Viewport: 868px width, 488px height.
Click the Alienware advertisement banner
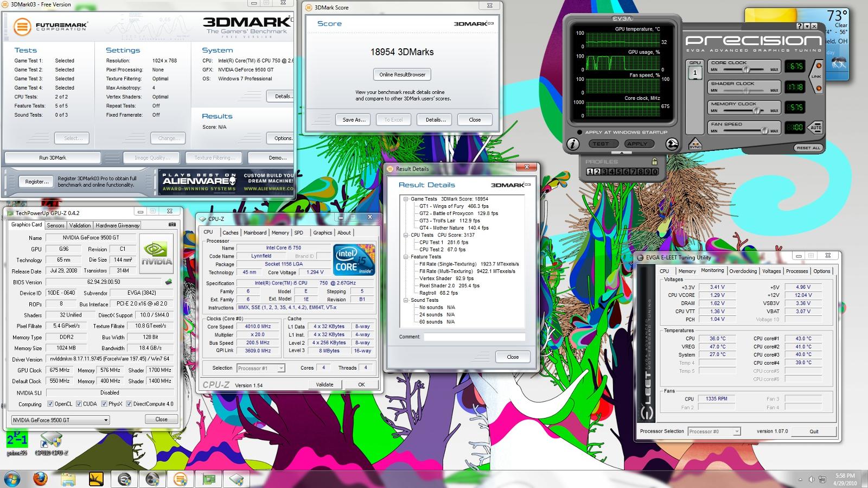click(x=226, y=182)
